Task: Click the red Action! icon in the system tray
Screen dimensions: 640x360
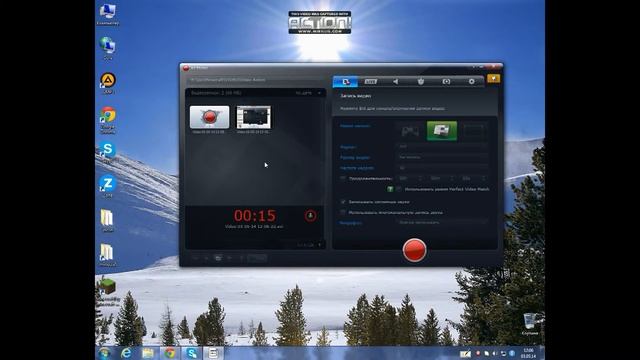Action: point(478,353)
